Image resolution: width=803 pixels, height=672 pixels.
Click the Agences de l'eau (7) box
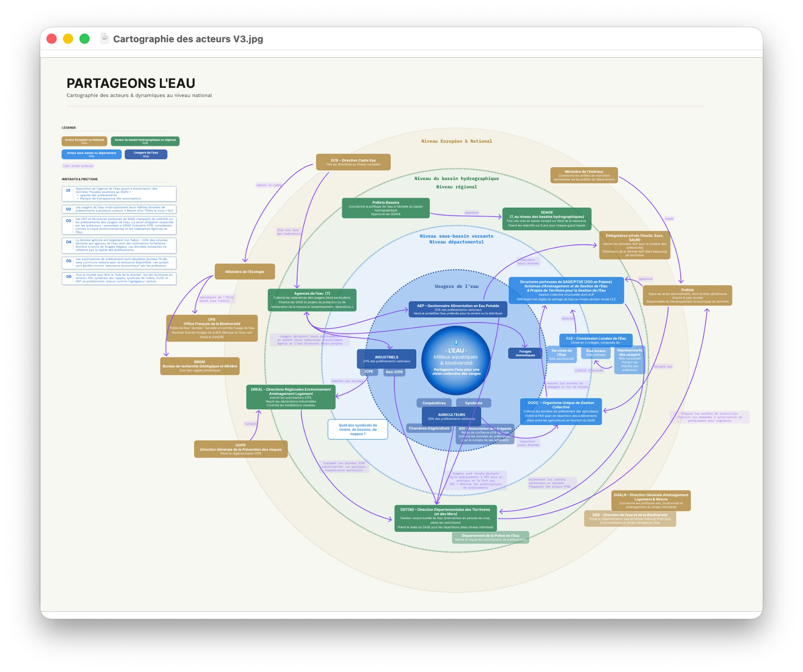pyautogui.click(x=312, y=300)
